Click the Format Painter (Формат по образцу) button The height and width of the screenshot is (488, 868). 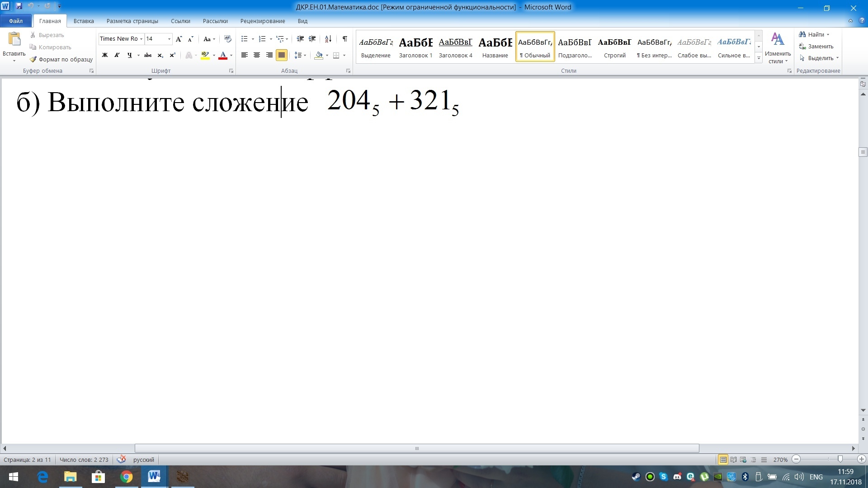(61, 59)
